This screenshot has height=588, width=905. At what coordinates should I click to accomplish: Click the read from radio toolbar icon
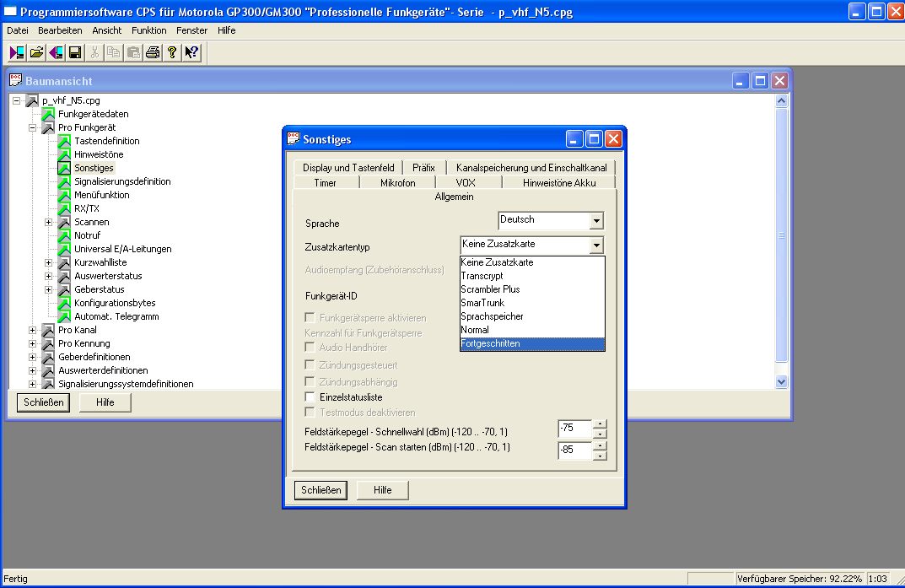(x=17, y=52)
